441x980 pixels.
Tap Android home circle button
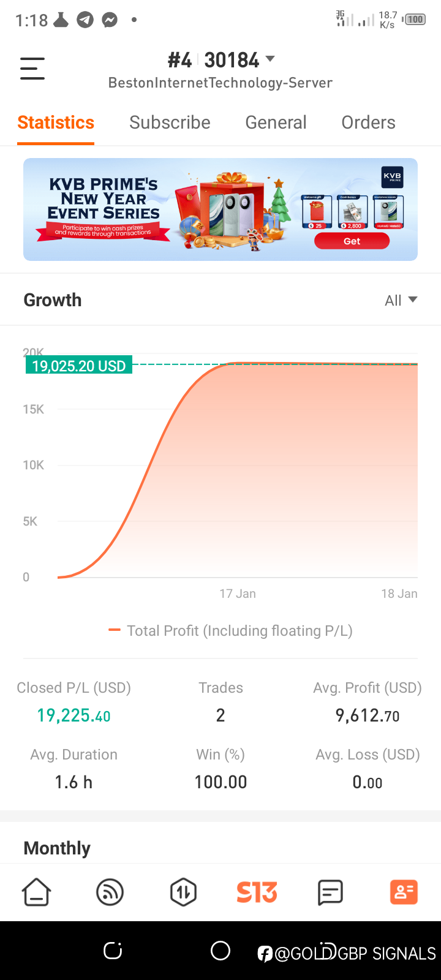click(221, 951)
